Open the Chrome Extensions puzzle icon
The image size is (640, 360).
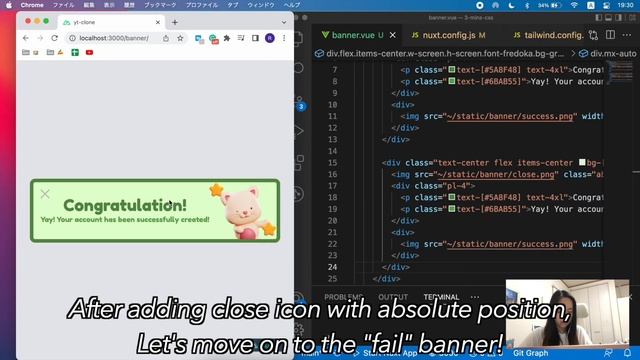tap(227, 38)
